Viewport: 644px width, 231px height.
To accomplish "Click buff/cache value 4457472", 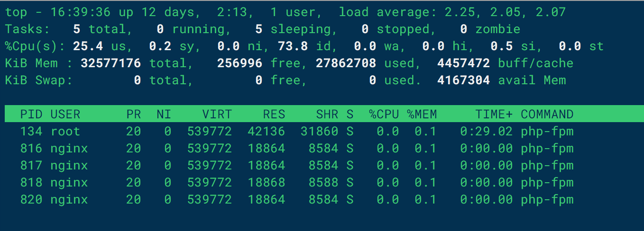I will coord(464,63).
